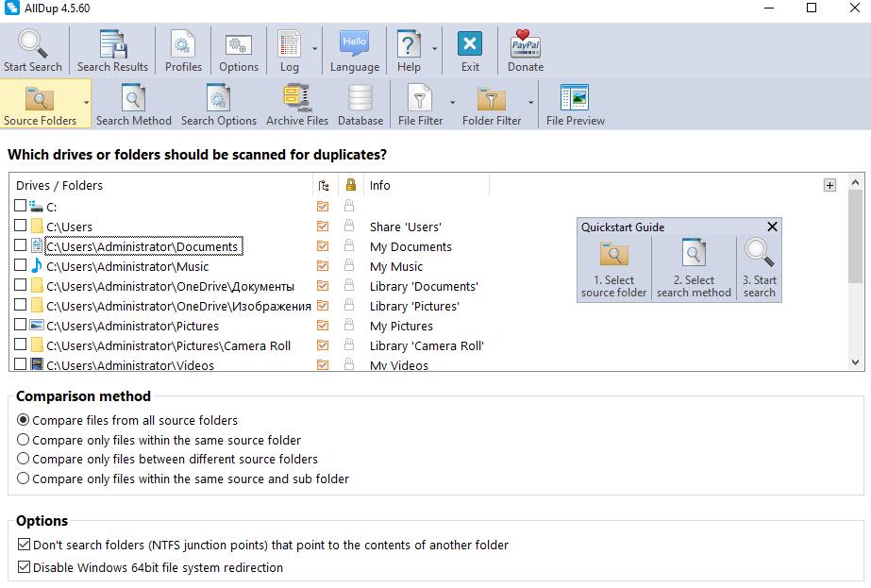Check the Administrator\Documents folder checkbox
The width and height of the screenshot is (871, 588).
[x=20, y=244]
